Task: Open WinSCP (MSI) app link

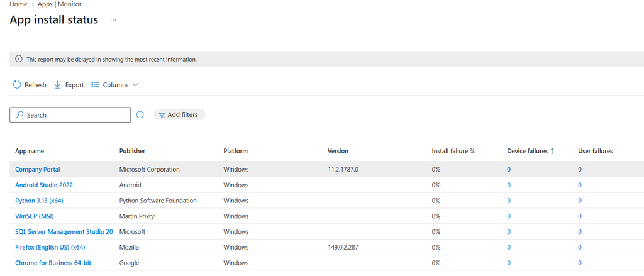Action: 35,216
